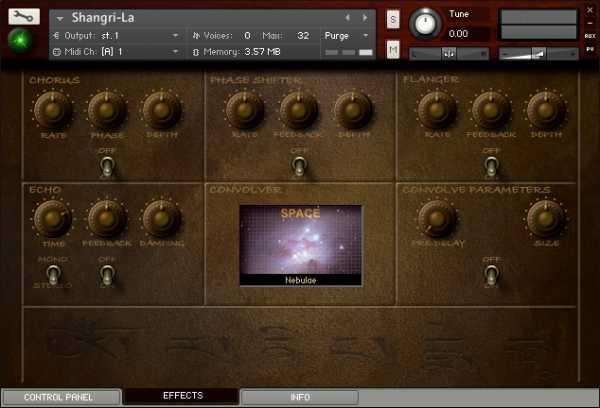
Task: Toggle the Echo Mono/Stereo switch
Action: tap(54, 275)
